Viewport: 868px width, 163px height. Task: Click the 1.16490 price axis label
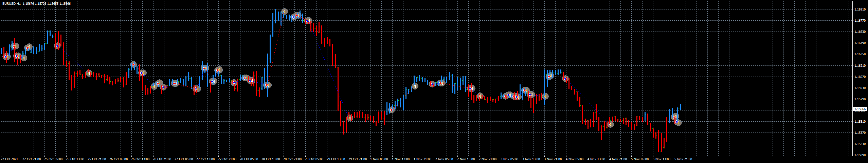(859, 43)
